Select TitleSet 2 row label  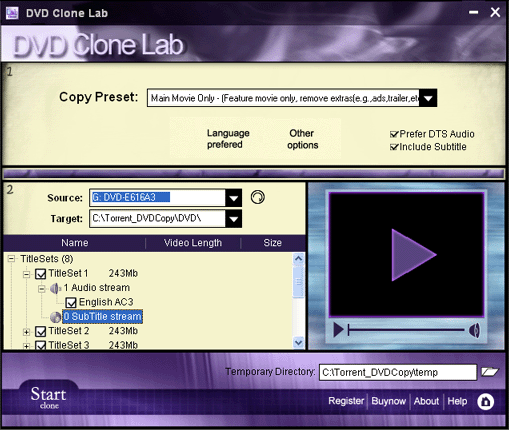click(69, 331)
